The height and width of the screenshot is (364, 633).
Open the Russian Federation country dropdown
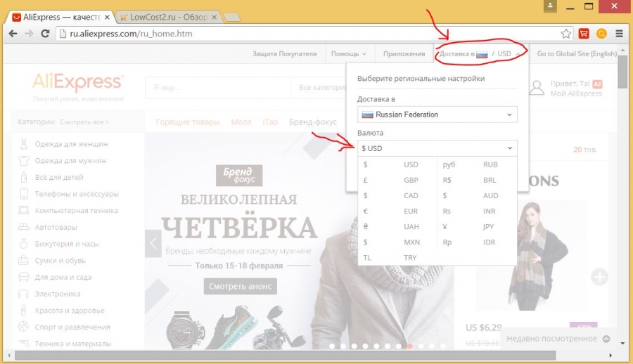coord(437,115)
